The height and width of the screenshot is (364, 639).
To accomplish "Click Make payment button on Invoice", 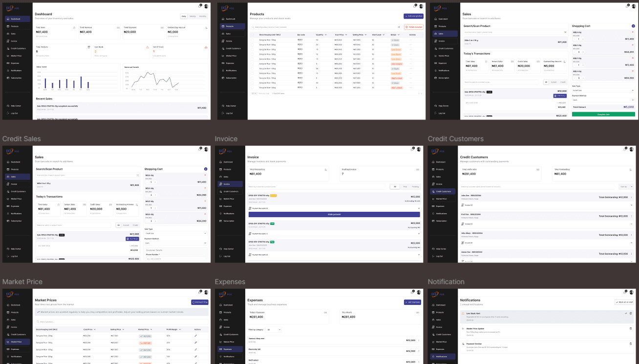I will click(x=334, y=214).
